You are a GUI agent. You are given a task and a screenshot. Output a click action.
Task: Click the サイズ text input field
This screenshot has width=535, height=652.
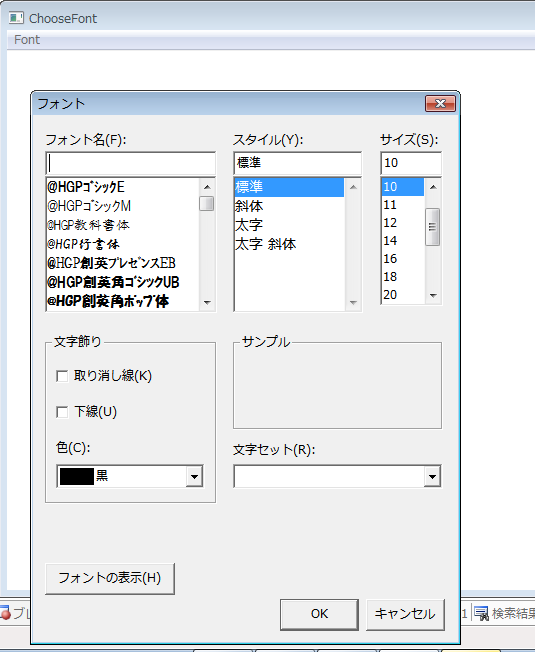(411, 163)
